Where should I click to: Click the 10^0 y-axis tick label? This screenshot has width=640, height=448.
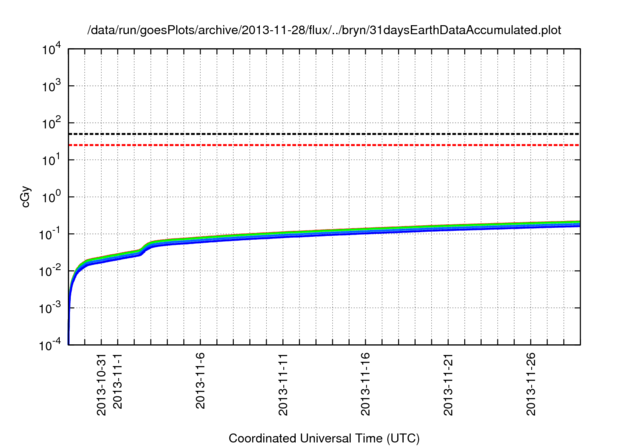point(52,197)
